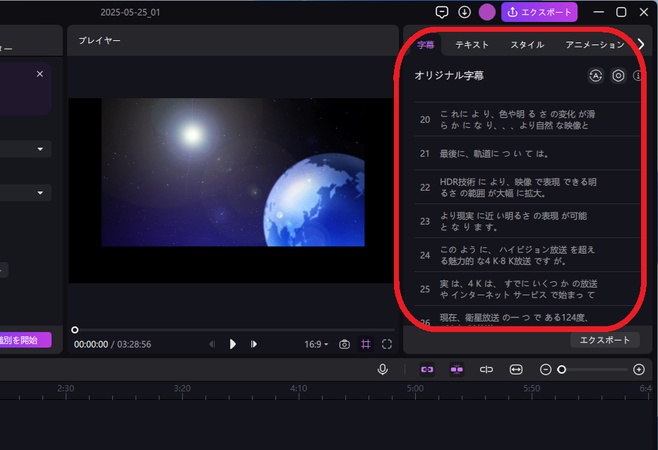Image resolution: width=658 pixels, height=450 pixels.
Task: Show more tabs with right chevron
Action: (x=641, y=44)
